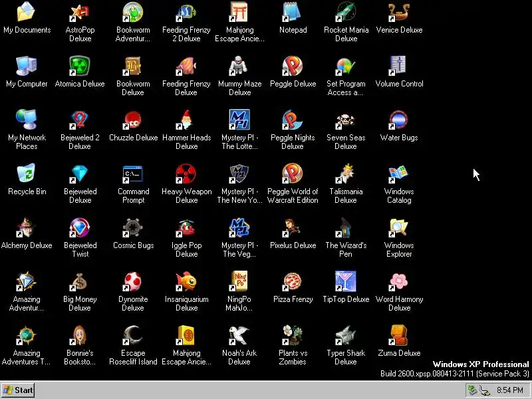Select the Peggle Deluxe icon
532x399 pixels.
click(293, 65)
